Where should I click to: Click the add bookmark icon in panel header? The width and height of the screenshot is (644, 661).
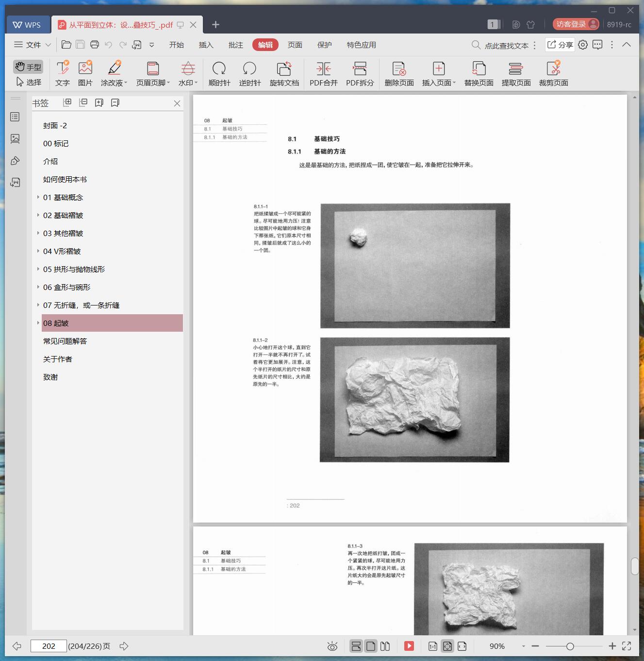[99, 102]
